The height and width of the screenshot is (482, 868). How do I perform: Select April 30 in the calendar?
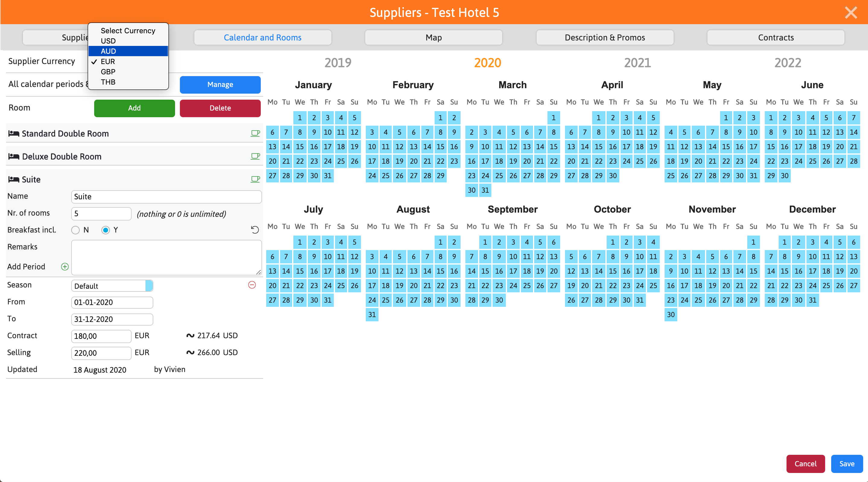613,175
